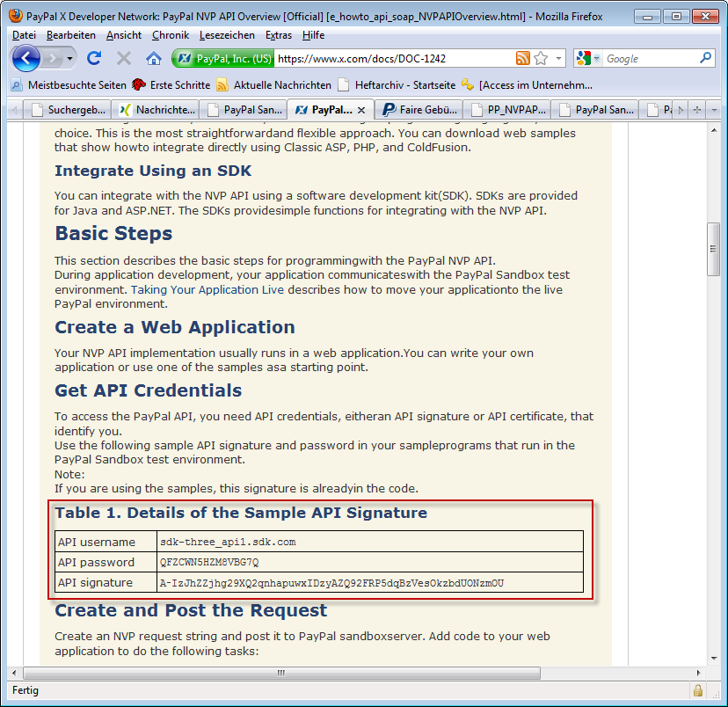The height and width of the screenshot is (707, 728).
Task: Switch to the PP_NVPAP... tab
Action: [x=508, y=110]
